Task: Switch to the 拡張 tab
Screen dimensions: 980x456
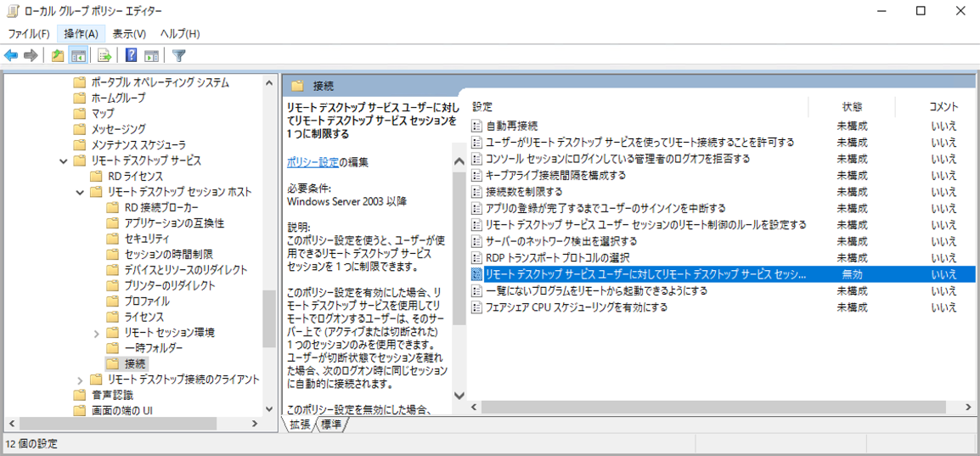Action: [299, 425]
